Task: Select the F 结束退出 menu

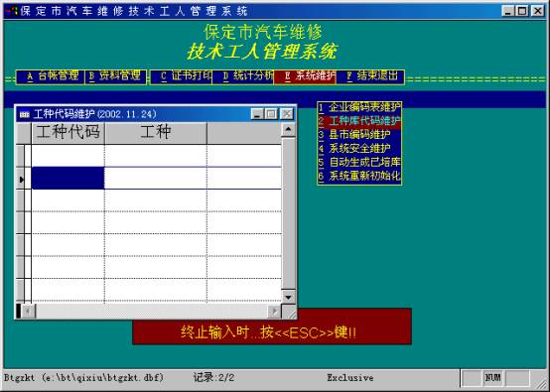Action: pyautogui.click(x=370, y=76)
